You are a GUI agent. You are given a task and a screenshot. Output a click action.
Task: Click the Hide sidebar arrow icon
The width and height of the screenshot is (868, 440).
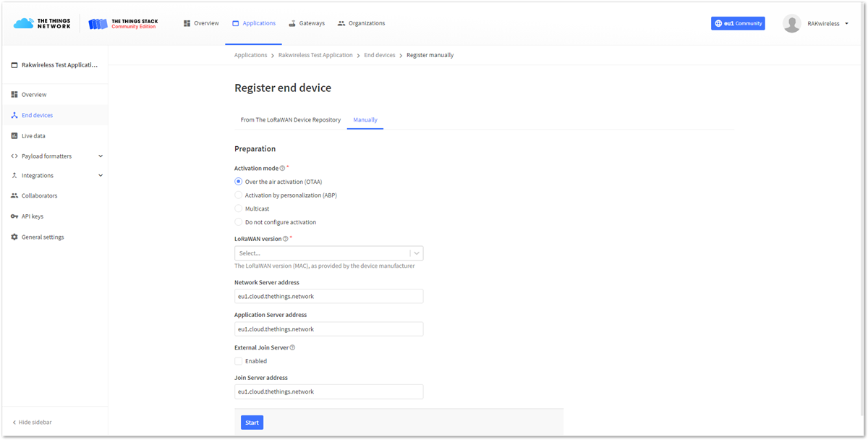(14, 423)
